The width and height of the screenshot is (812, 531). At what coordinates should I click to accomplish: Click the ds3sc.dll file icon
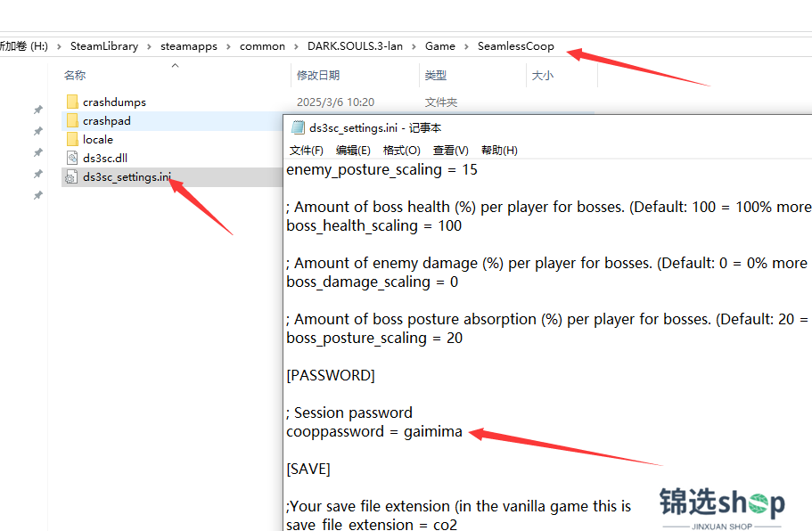[x=72, y=158]
